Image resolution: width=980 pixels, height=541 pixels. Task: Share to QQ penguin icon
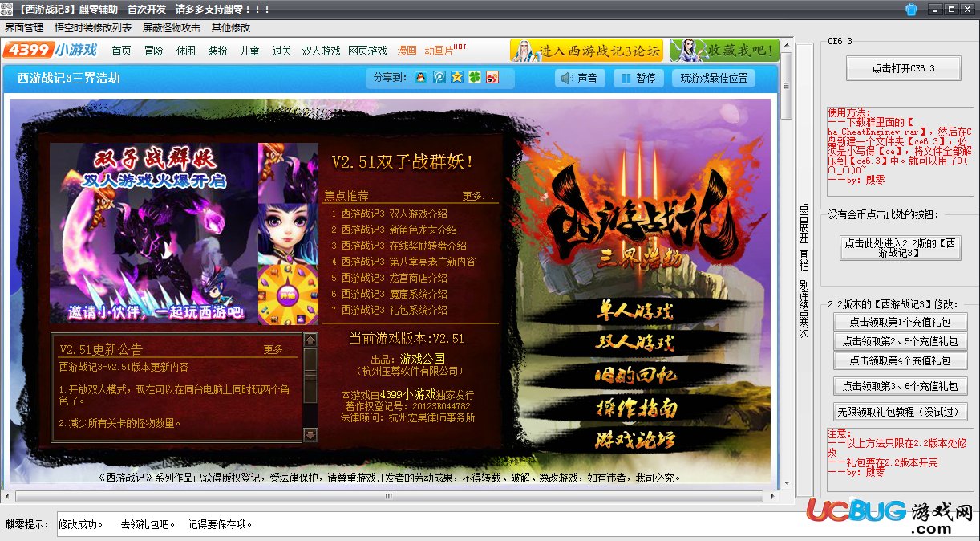[x=421, y=78]
